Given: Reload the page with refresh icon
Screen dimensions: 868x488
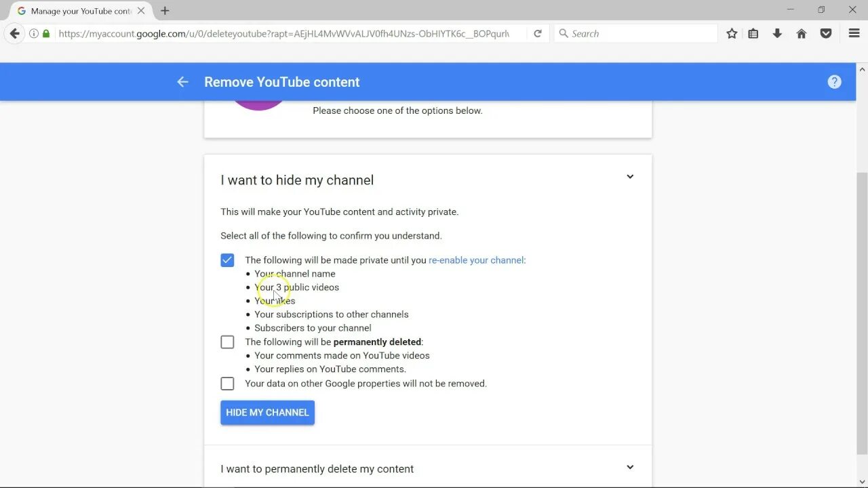Looking at the screenshot, I should [538, 33].
